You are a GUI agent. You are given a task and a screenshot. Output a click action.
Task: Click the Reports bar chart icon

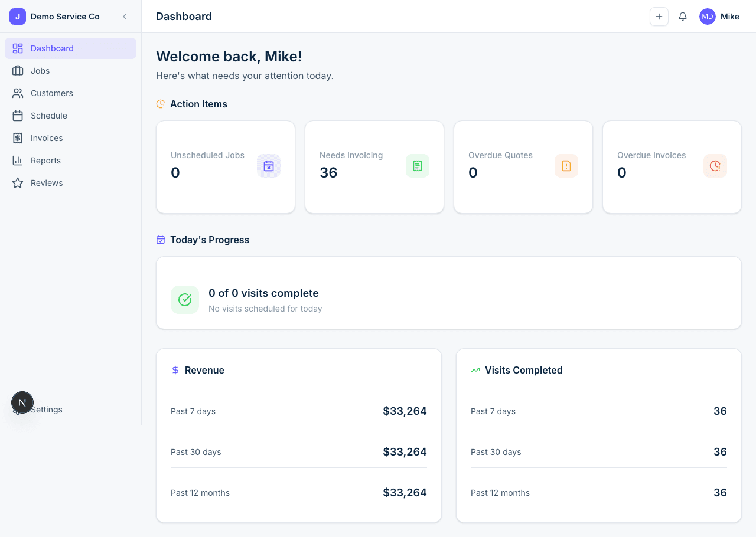point(18,161)
